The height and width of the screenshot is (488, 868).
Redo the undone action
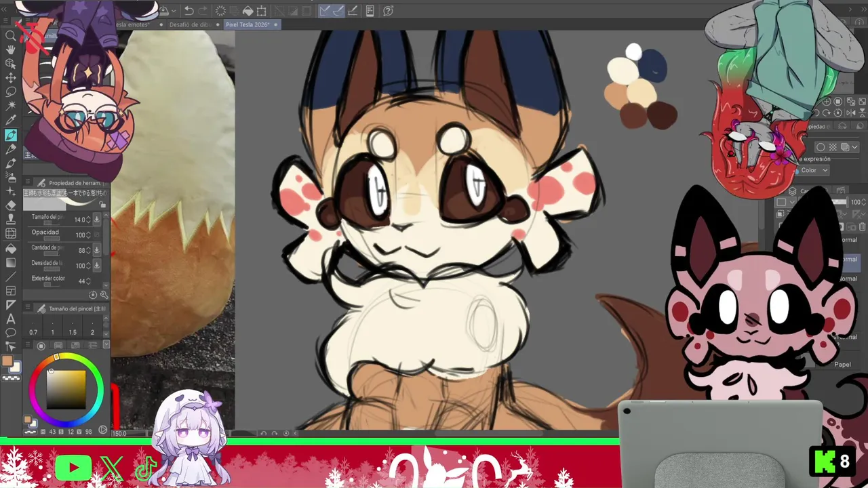(203, 11)
